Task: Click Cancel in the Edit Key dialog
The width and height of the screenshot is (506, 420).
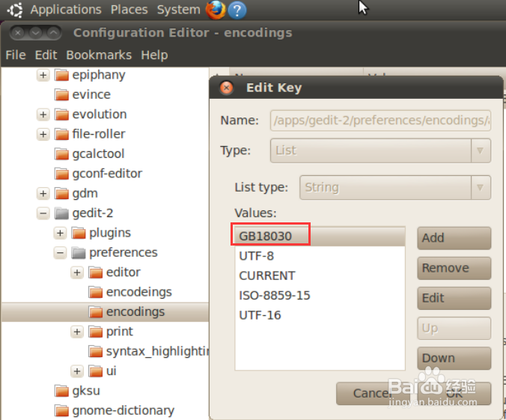Action: [x=373, y=394]
